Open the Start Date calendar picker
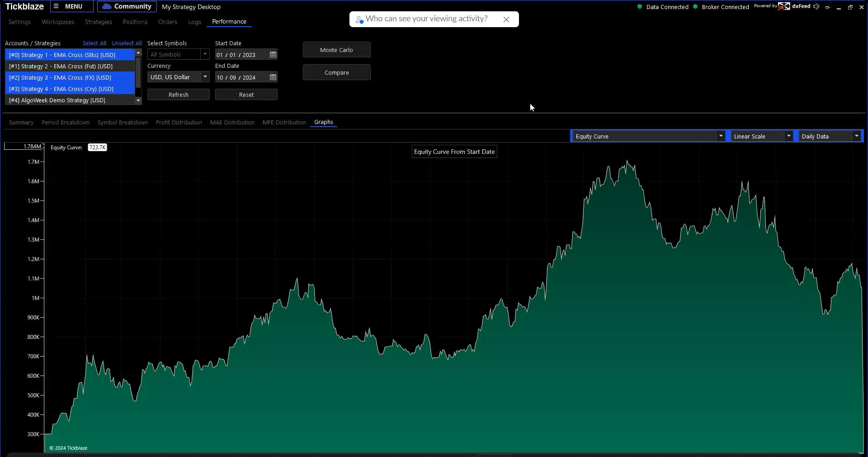Image resolution: width=868 pixels, height=457 pixels. (x=273, y=55)
